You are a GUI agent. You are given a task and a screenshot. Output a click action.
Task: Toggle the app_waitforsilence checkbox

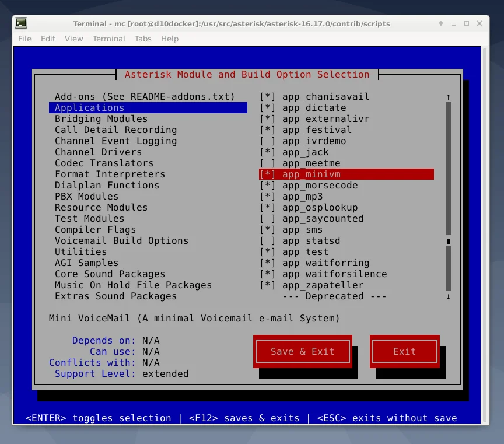(267, 274)
